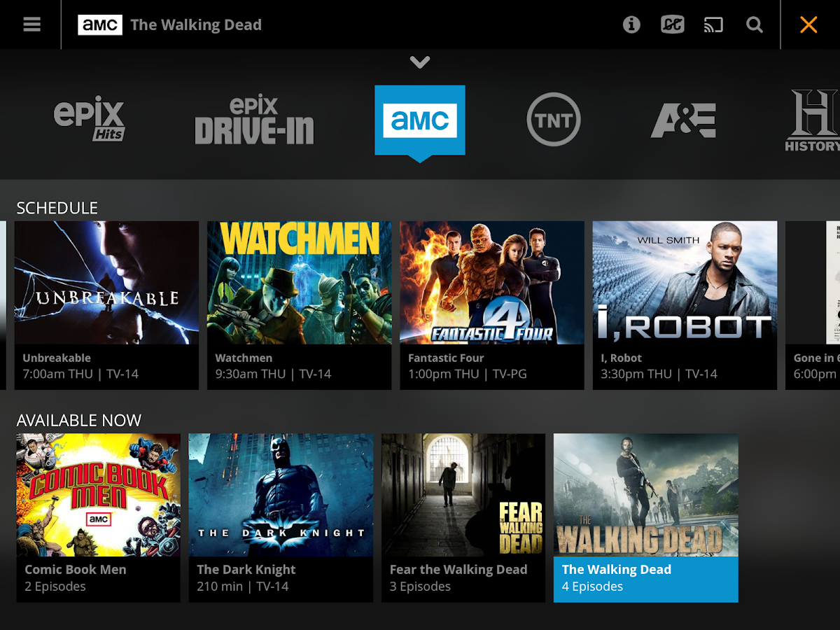
Task: Collapse the channel strip chevron
Action: coord(420,62)
